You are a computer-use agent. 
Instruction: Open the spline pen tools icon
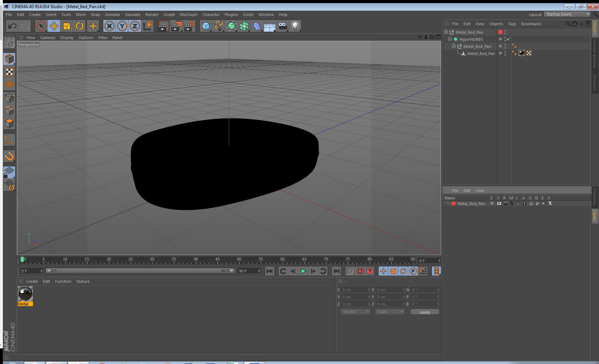[x=219, y=26]
